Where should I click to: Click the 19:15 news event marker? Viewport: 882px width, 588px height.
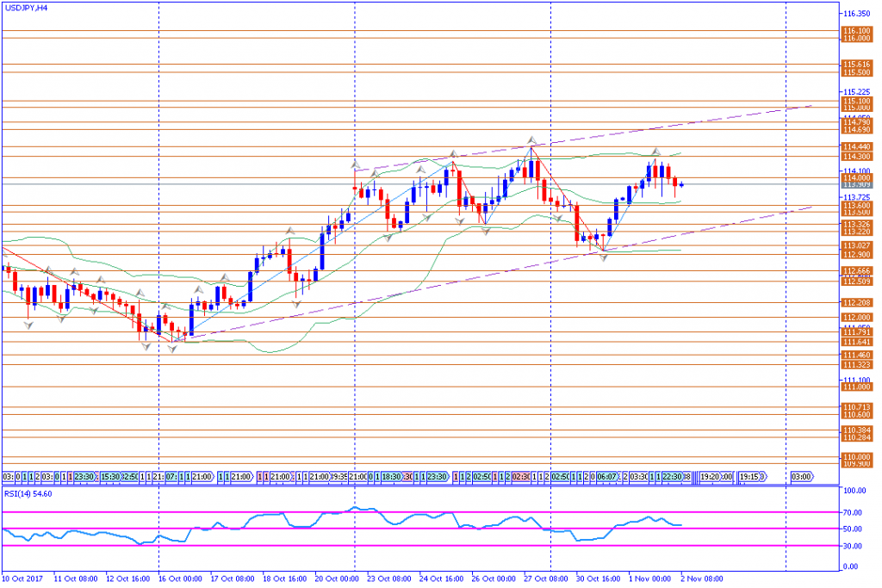click(x=749, y=476)
